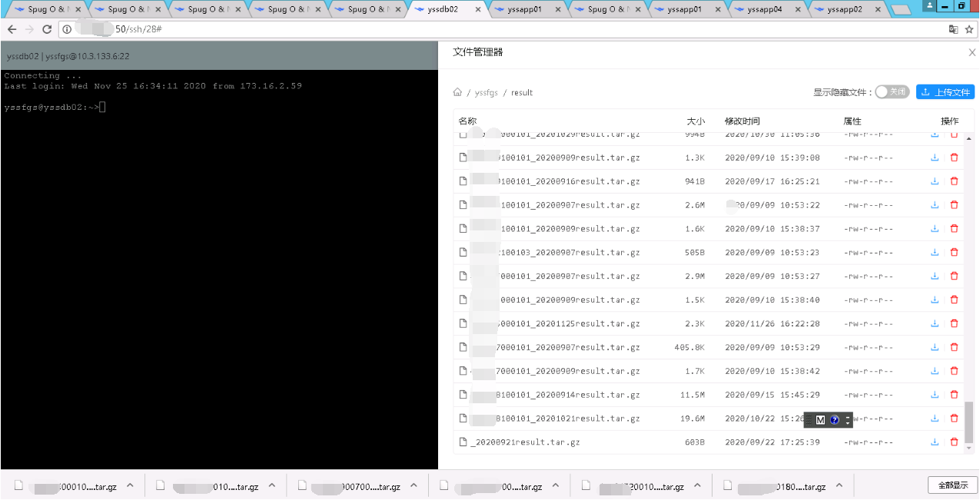Delete the 2.6M archive file

[954, 205]
